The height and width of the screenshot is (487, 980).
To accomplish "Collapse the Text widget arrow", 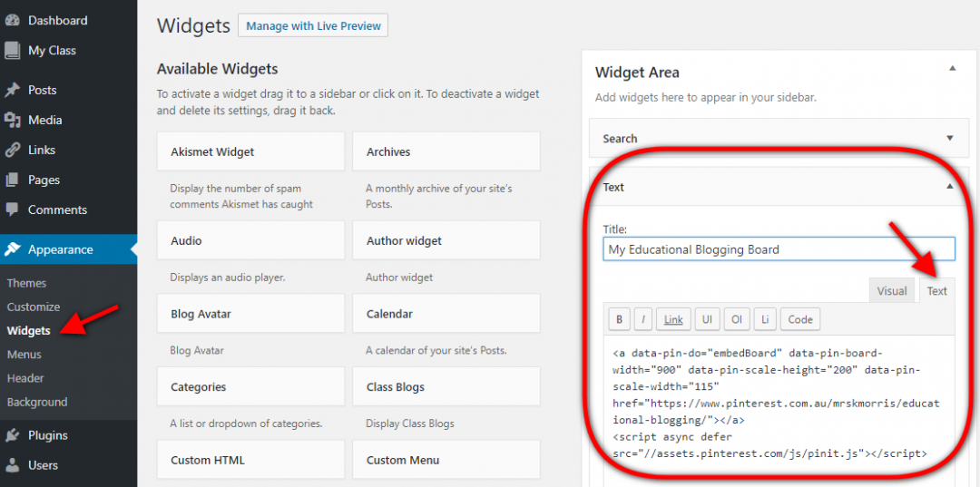I will tap(950, 186).
